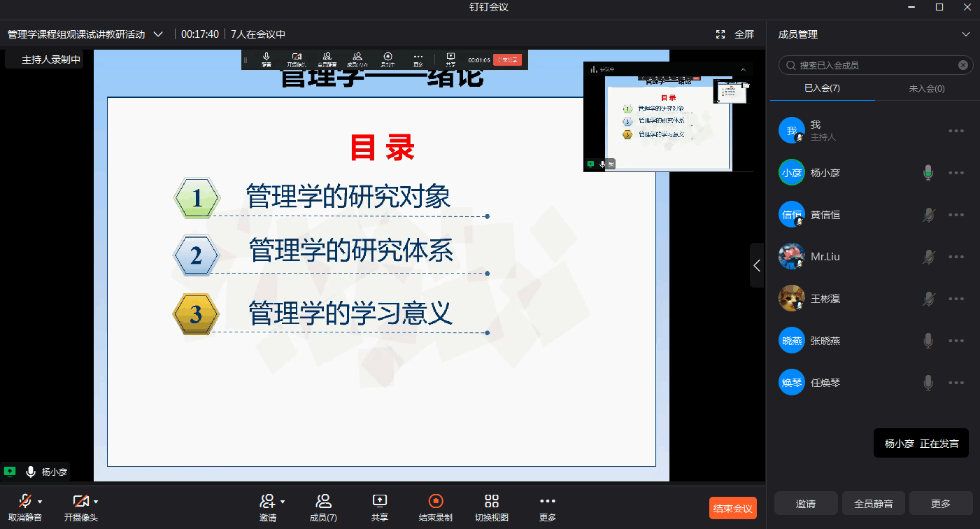Click the Switch View grid icon
The height and width of the screenshot is (529, 980).
tap(492, 501)
